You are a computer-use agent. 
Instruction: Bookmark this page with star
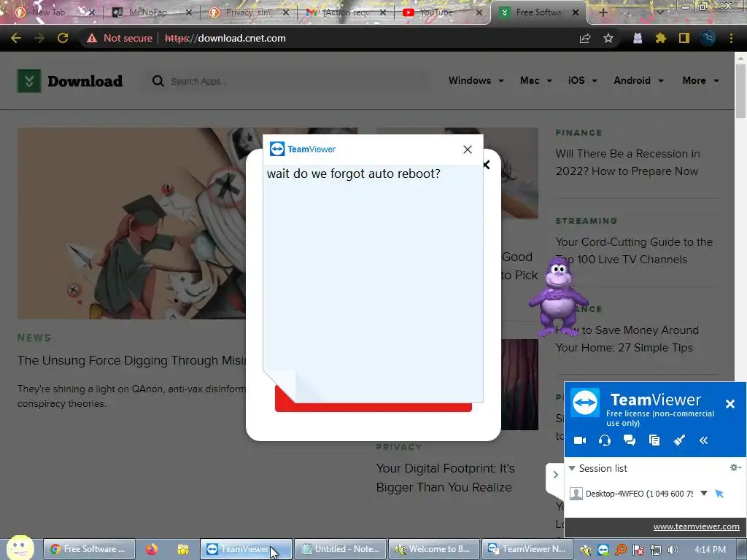tap(608, 38)
